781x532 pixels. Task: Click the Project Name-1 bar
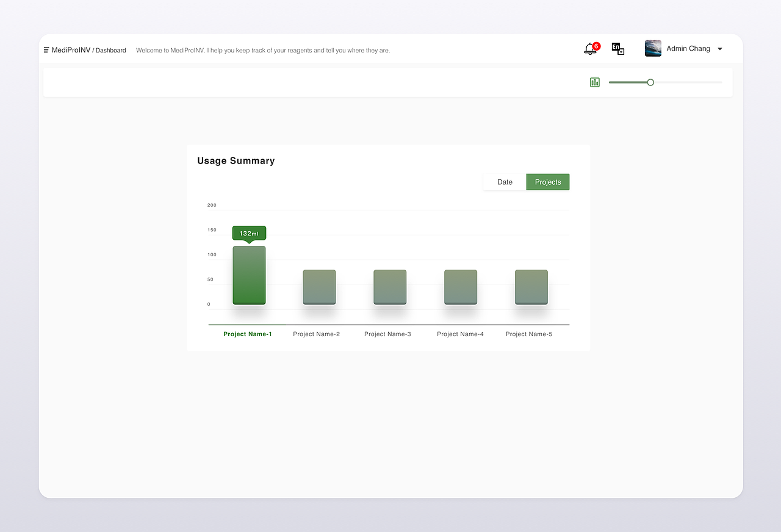[x=249, y=275]
